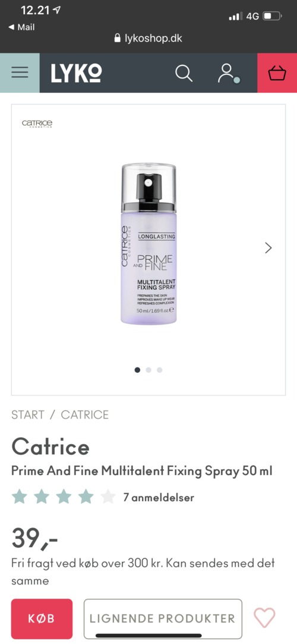297x644 pixels.
Task: Tap the LIGNENDE PRODUKTER button
Action: tap(163, 618)
